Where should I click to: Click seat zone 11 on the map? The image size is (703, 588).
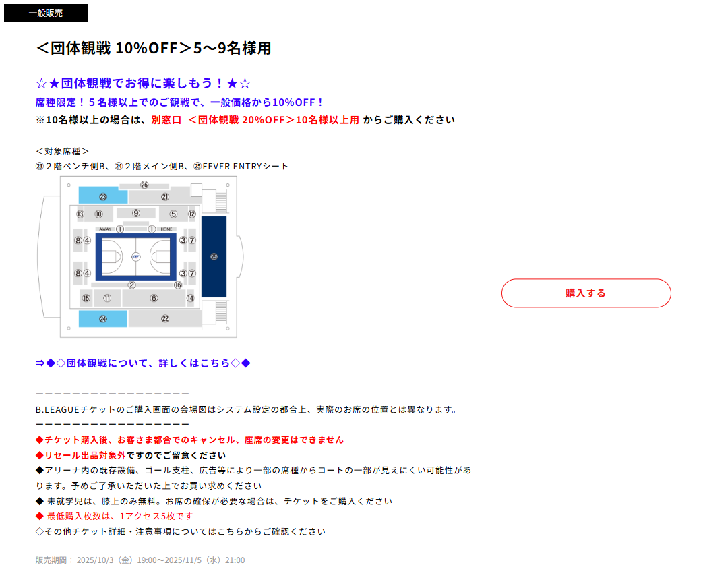tap(107, 298)
